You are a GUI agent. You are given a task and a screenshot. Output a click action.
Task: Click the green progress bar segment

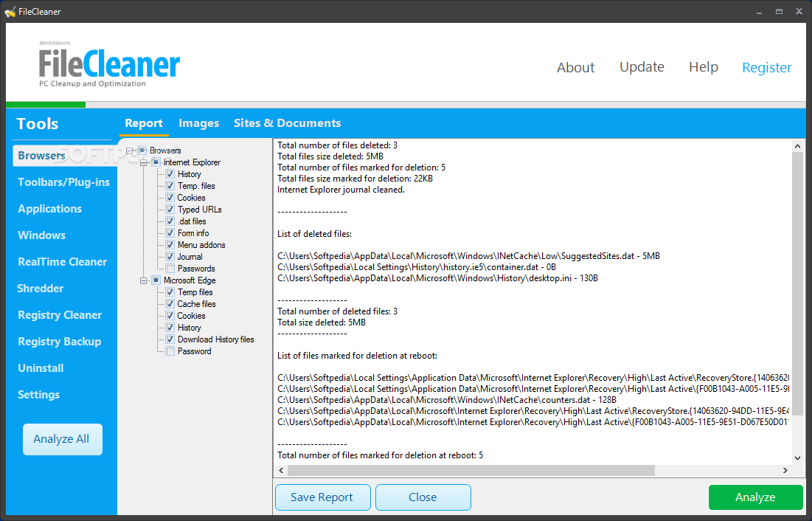tap(46, 105)
